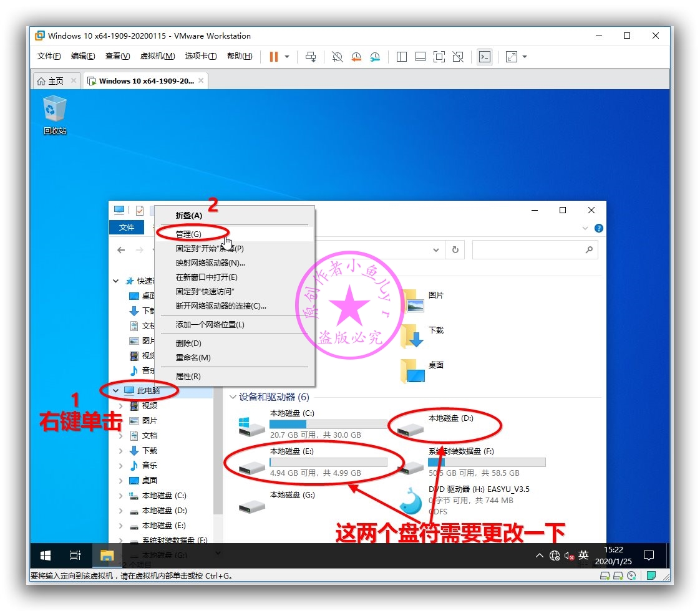
Task: Open the 虚拟机(M) menu
Action: [157, 56]
